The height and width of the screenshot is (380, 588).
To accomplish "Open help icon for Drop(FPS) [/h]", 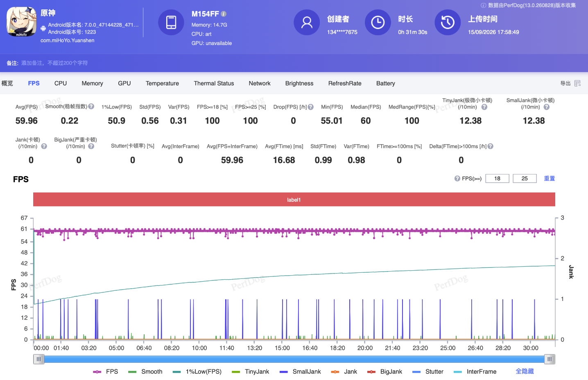I will tap(311, 107).
